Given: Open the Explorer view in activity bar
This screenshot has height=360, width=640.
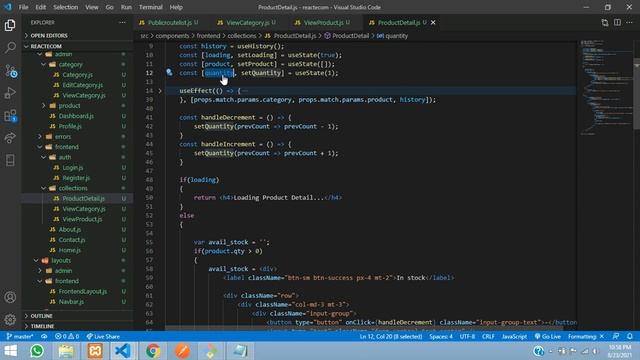Looking at the screenshot, I should pos(10,25).
